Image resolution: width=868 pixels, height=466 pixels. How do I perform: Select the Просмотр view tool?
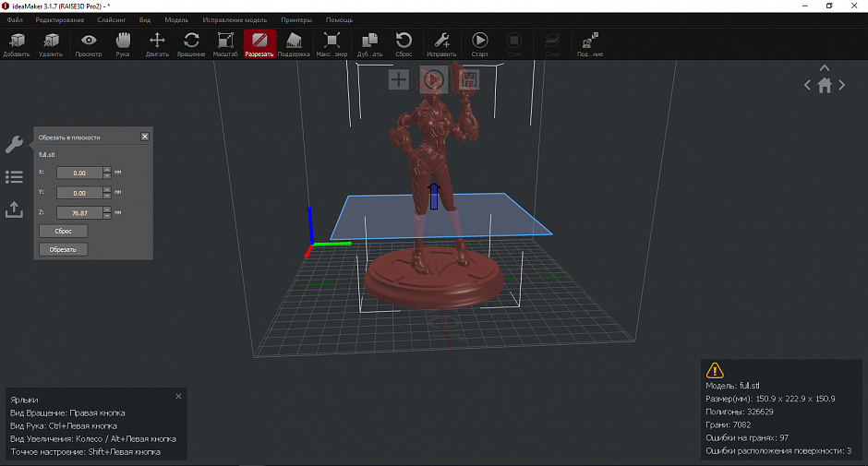pyautogui.click(x=89, y=44)
